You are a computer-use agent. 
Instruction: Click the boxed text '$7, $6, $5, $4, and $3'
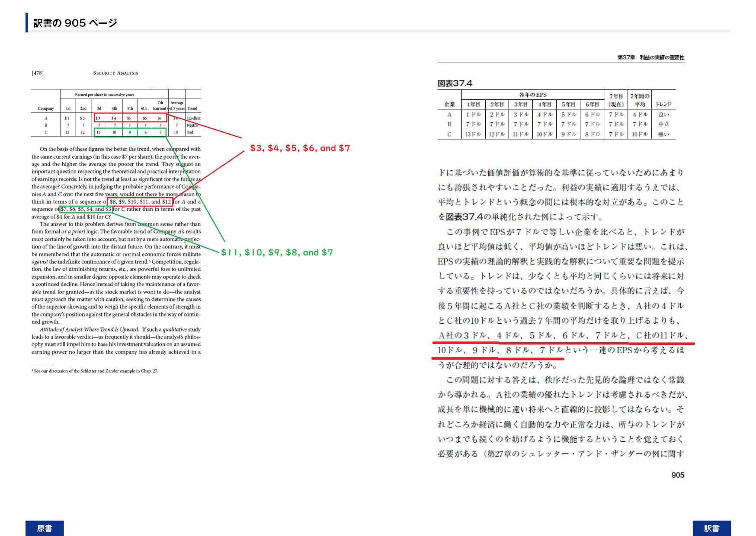(86, 209)
